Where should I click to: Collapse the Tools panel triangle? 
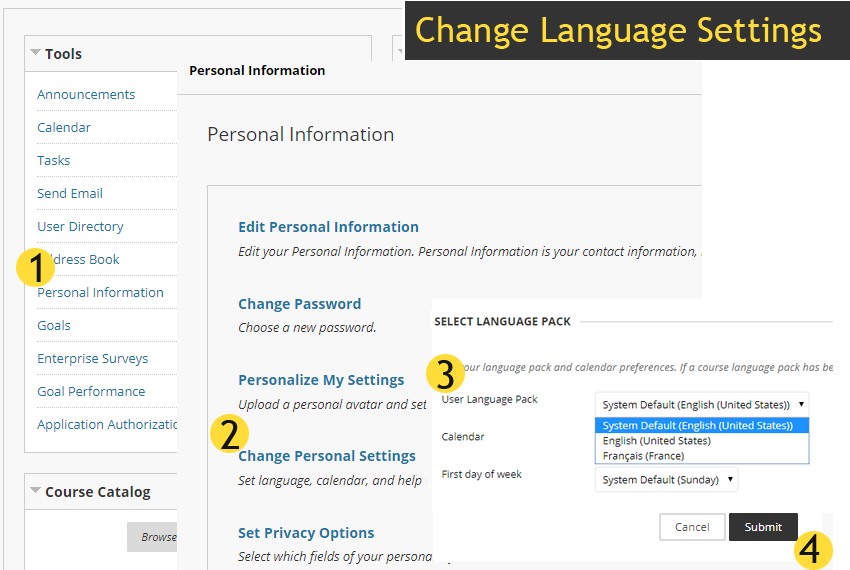(35, 53)
